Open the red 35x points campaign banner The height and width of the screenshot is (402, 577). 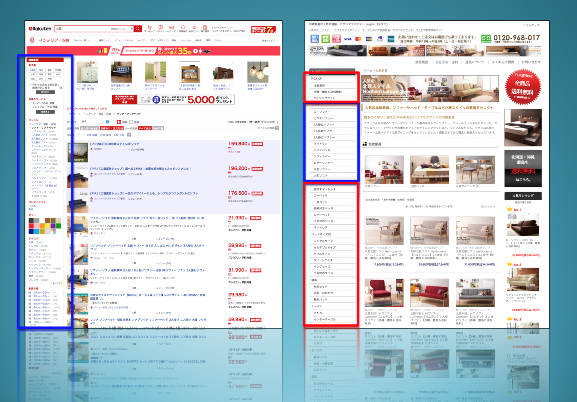(153, 51)
